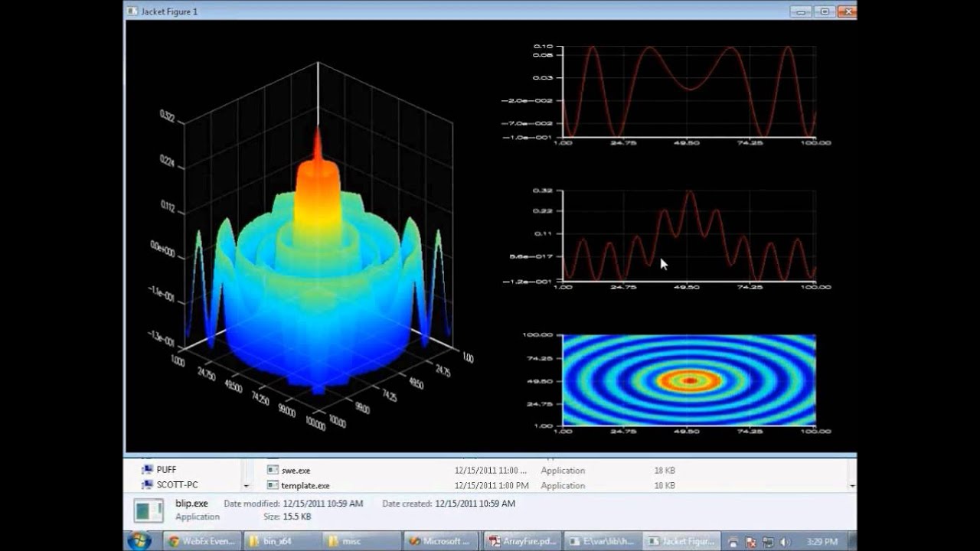Select swe.exe in the file list
Image resolution: width=980 pixels, height=551 pixels.
point(296,471)
